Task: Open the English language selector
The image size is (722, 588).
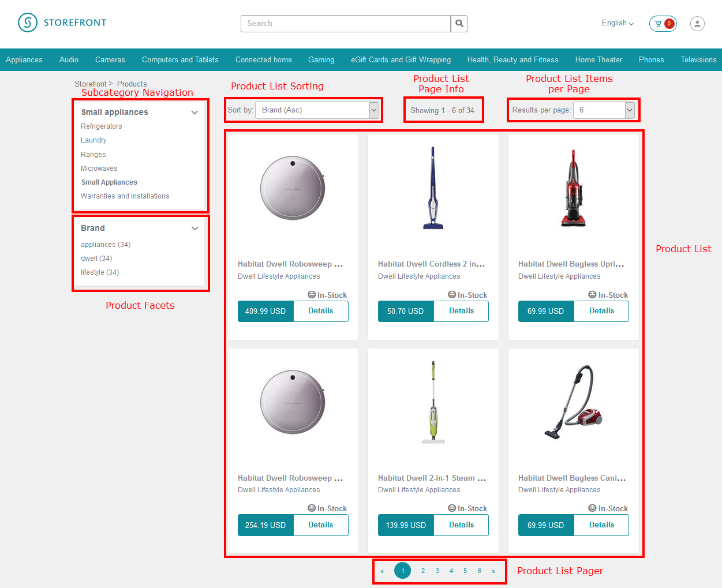Action: coord(618,23)
